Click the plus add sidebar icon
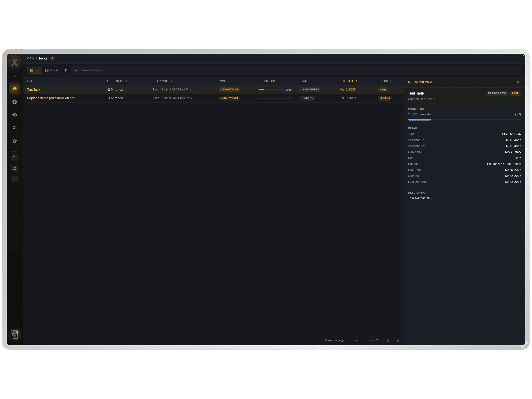532x399 pixels. tap(15, 102)
